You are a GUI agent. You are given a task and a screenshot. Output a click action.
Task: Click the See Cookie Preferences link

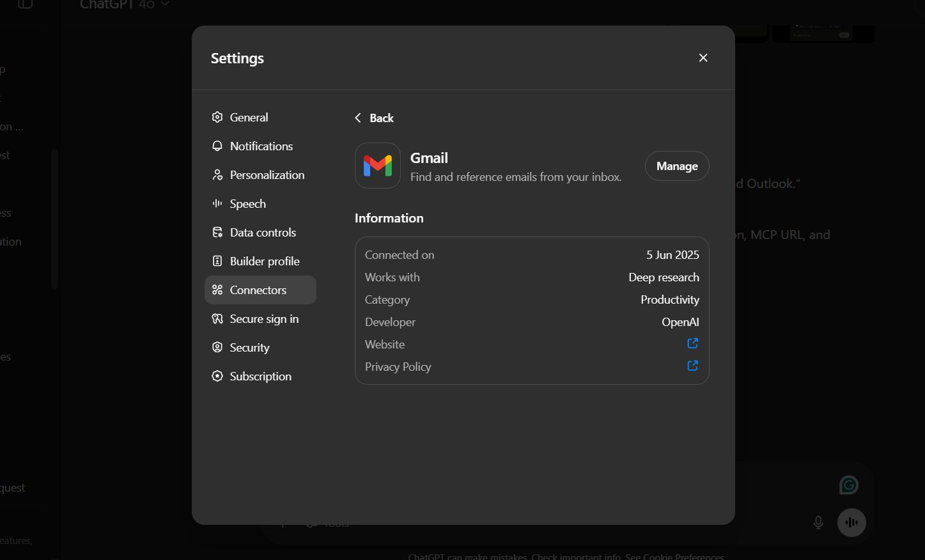[674, 556]
